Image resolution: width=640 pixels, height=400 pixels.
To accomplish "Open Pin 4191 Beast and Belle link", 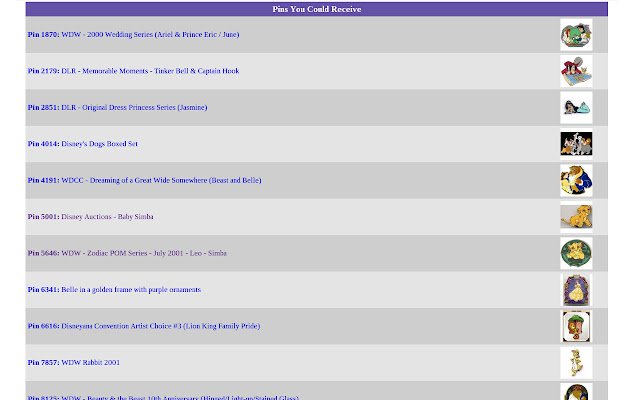I will [144, 180].
